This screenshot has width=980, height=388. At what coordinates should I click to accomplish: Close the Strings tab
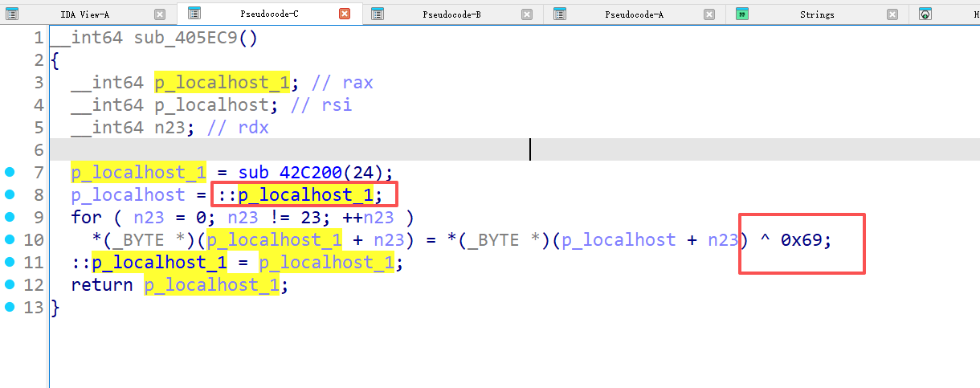tap(892, 14)
